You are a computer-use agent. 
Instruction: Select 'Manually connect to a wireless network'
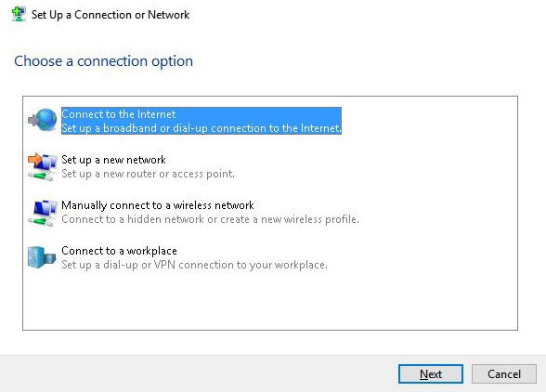pos(158,205)
